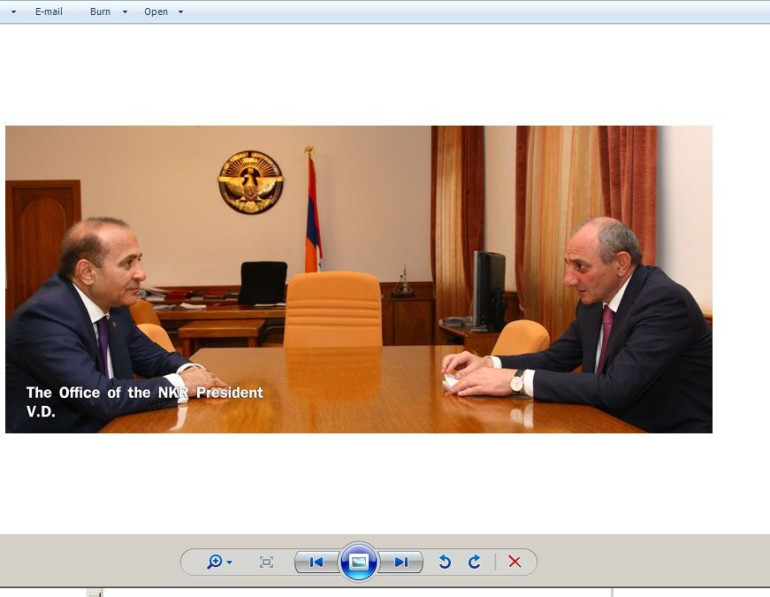Open the zoom level dropdown arrow
Viewport: 770px width, 597px height.
click(x=229, y=562)
